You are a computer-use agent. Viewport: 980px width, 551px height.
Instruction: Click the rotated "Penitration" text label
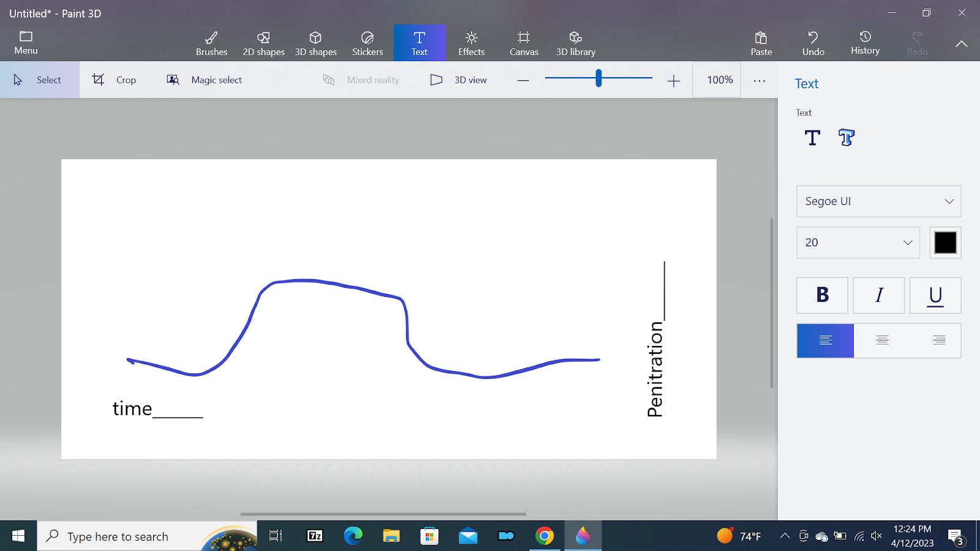(x=655, y=369)
